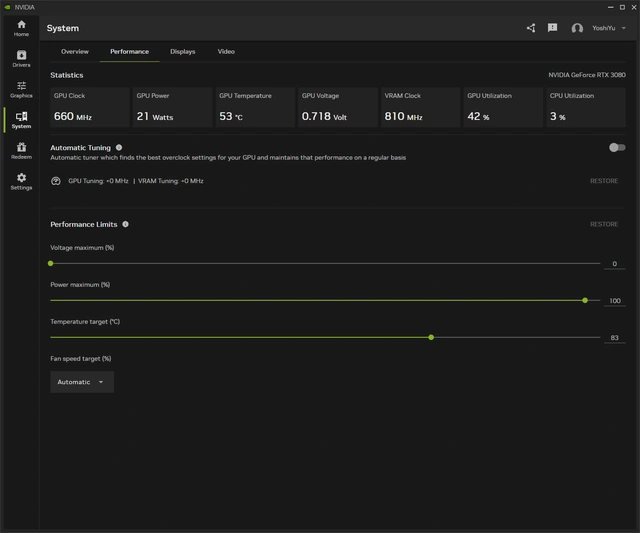Click the NVIDIA GeForce RTX 3080 label
640x533 pixels.
(x=587, y=75)
